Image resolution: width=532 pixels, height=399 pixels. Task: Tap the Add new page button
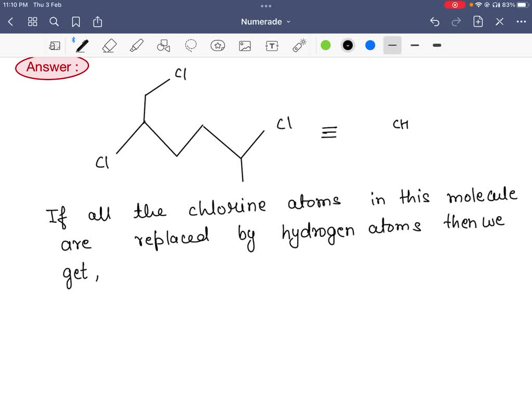click(477, 21)
